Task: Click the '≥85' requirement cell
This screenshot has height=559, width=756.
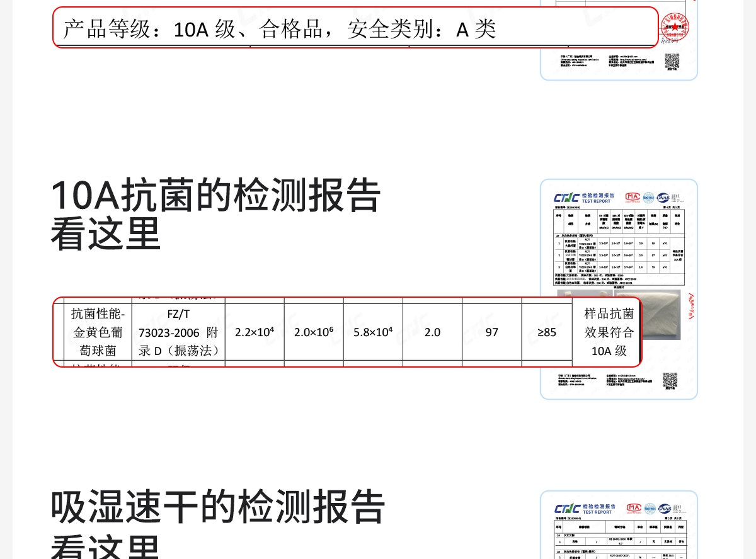Action: click(547, 332)
